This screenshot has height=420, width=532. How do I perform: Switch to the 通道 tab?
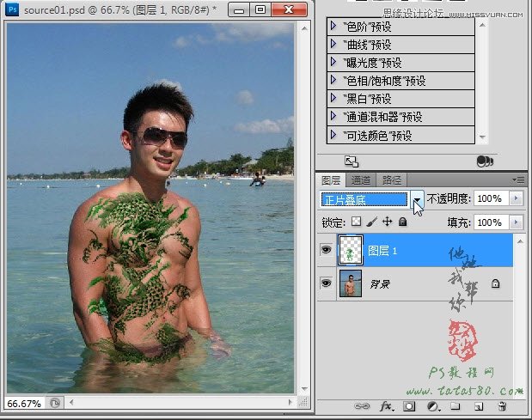[x=360, y=180]
